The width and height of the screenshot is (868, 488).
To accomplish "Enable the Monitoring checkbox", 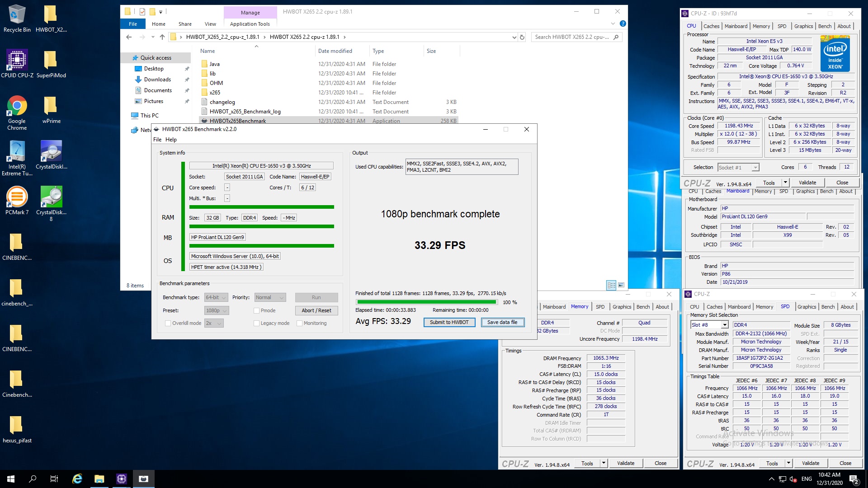I will tap(299, 323).
